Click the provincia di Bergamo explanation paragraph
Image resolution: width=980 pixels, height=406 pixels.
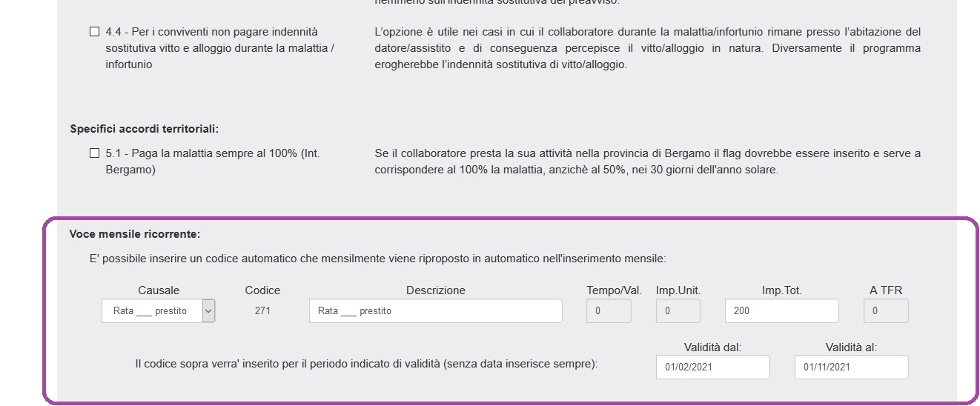point(647,162)
